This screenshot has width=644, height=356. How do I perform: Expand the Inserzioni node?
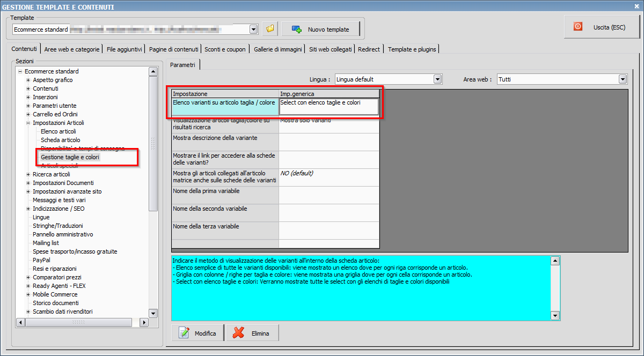click(28, 97)
